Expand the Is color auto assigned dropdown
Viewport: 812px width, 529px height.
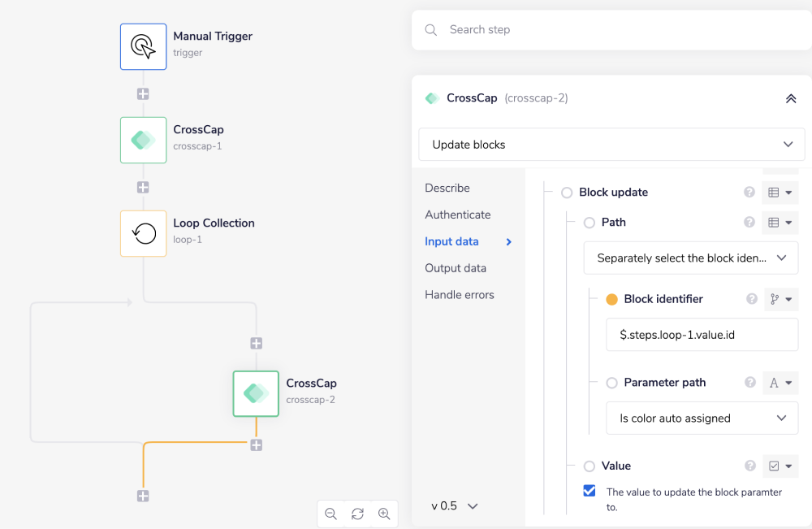point(702,418)
